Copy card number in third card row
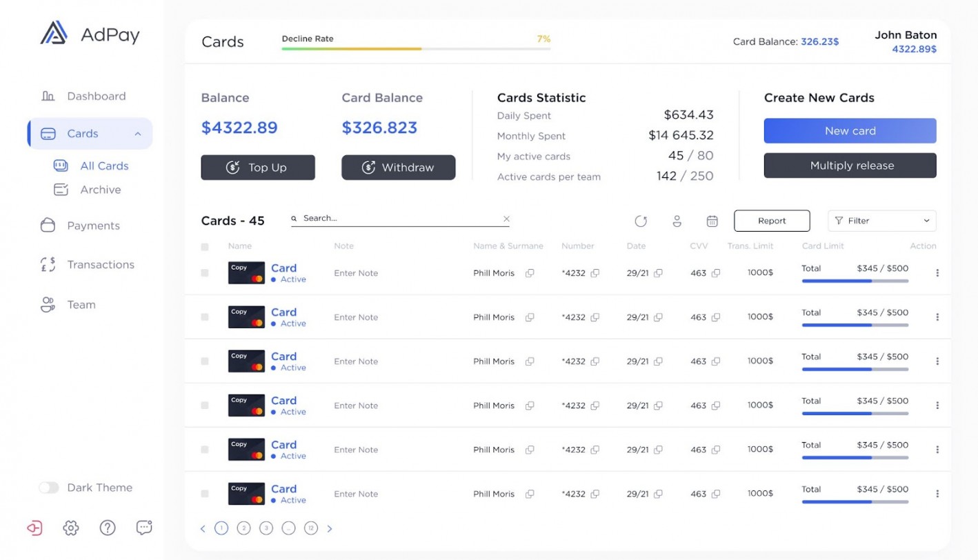The image size is (978, 560). tap(595, 361)
